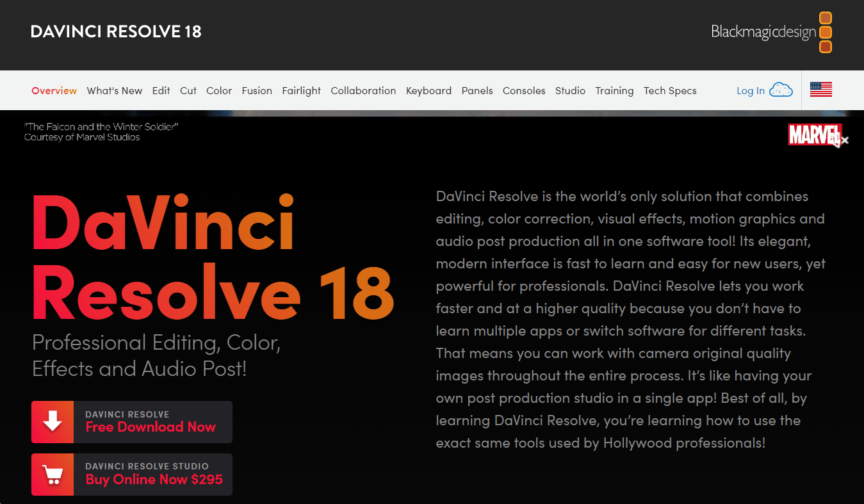Viewport: 864px width, 504px height.
Task: Open the Fusion section
Action: [x=257, y=90]
